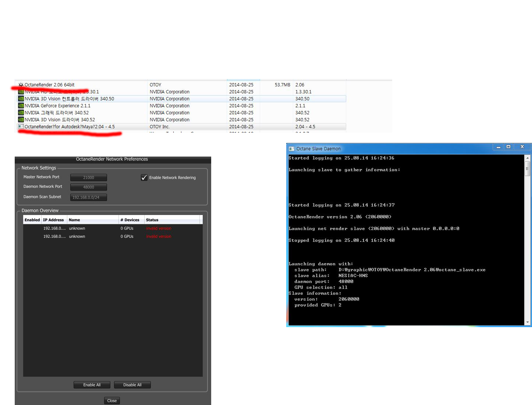Click the OctaneRender 2.06 64bit program icon
The image size is (532, 405).
pyautogui.click(x=21, y=85)
